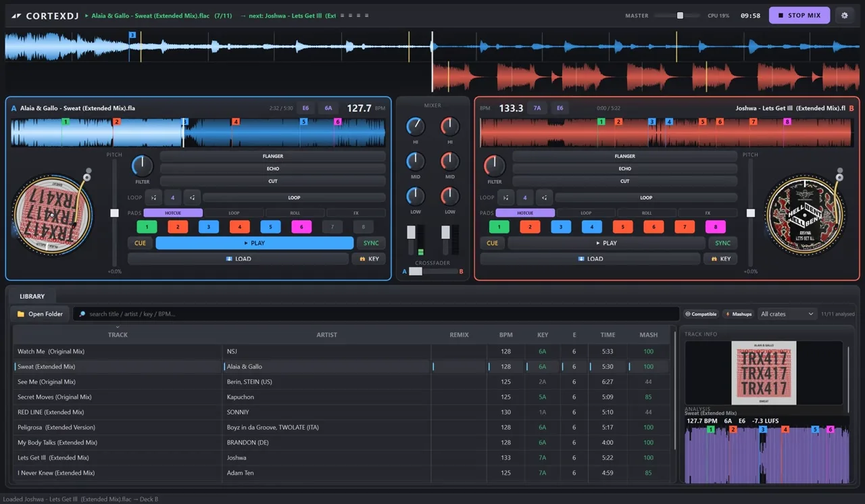
Task: Switch Deck A pads to FX mode
Action: tap(356, 213)
